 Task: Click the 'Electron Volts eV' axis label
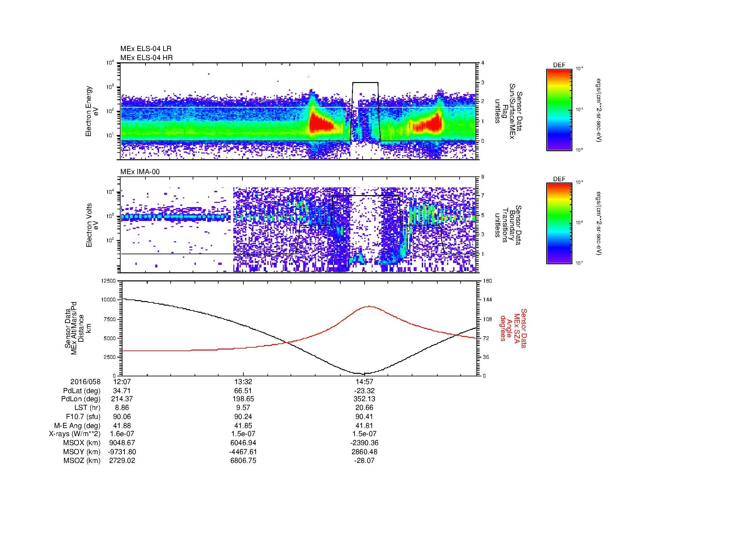(x=92, y=225)
